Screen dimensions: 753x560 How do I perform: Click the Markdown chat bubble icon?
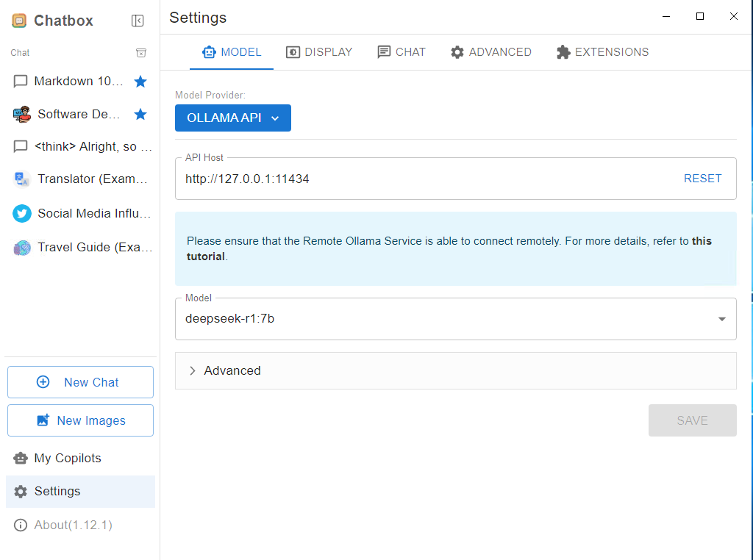[x=20, y=82]
